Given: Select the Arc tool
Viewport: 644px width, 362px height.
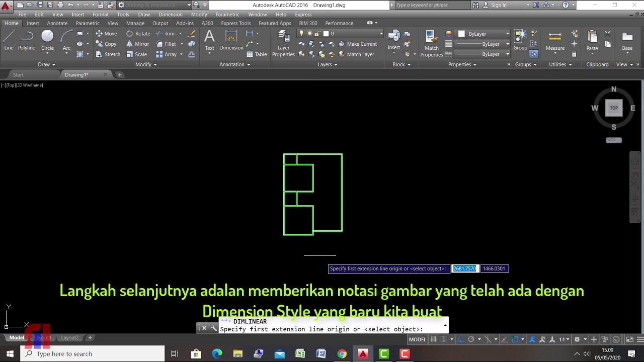Looking at the screenshot, I should click(66, 40).
